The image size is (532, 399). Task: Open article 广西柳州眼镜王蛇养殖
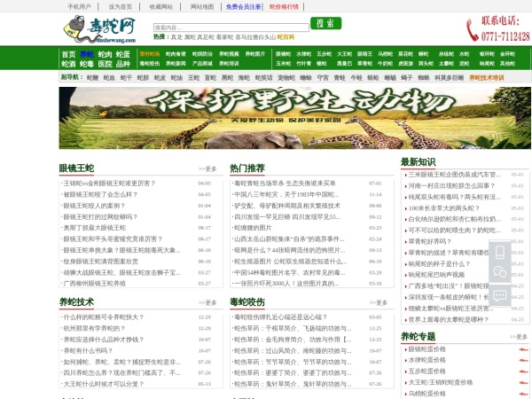[x=95, y=284]
